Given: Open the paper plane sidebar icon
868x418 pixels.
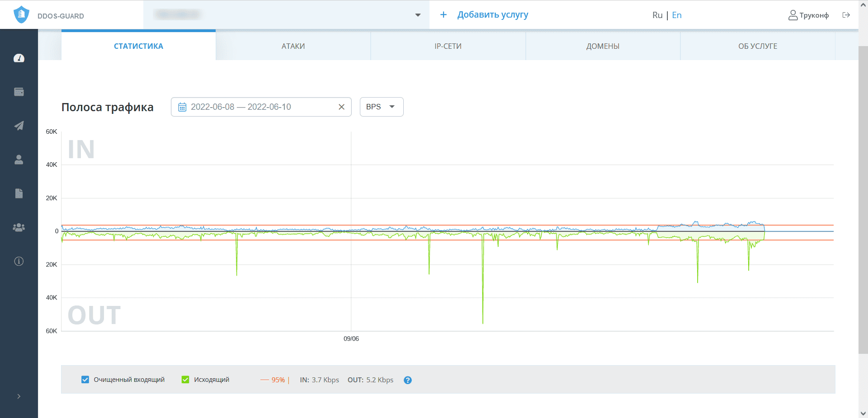Looking at the screenshot, I should coord(19,126).
